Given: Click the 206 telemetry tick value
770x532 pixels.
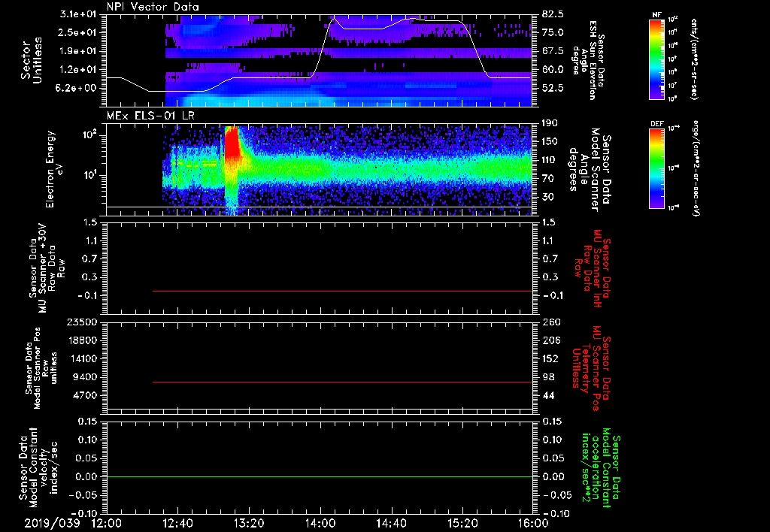Looking at the screenshot, I should [x=551, y=340].
